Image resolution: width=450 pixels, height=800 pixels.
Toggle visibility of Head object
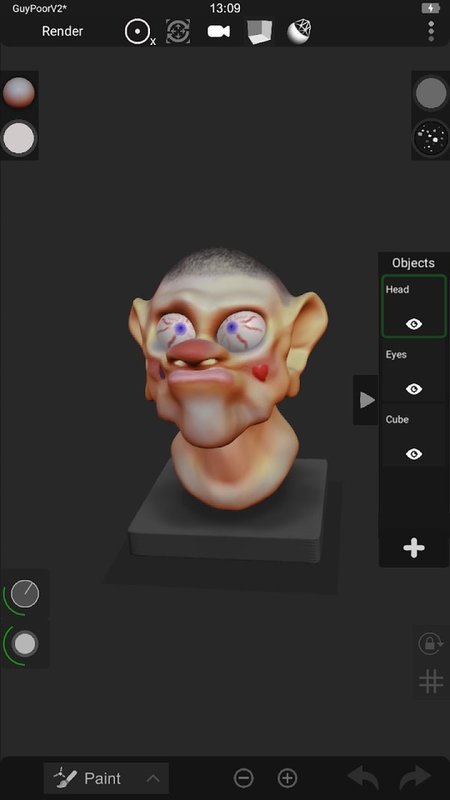coord(414,324)
